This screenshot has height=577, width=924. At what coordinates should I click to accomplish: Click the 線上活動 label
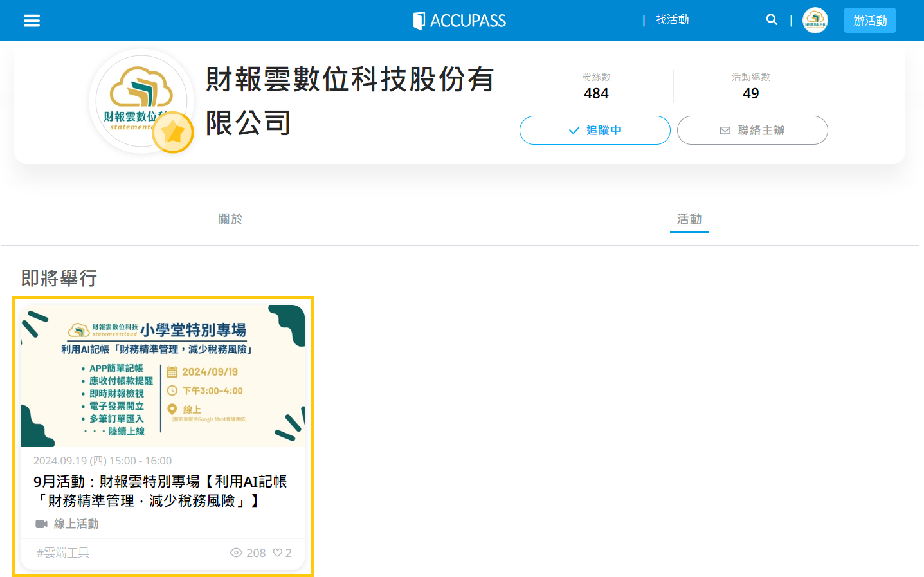click(x=77, y=524)
